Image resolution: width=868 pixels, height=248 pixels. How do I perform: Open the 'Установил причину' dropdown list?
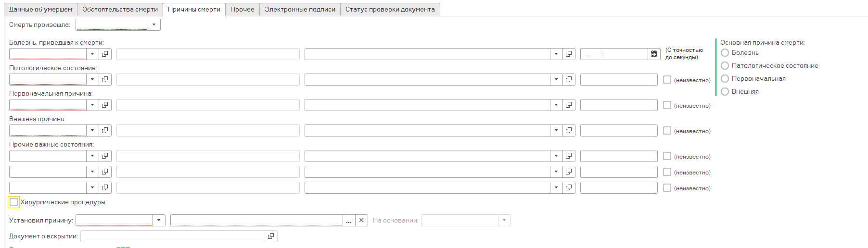[159, 220]
